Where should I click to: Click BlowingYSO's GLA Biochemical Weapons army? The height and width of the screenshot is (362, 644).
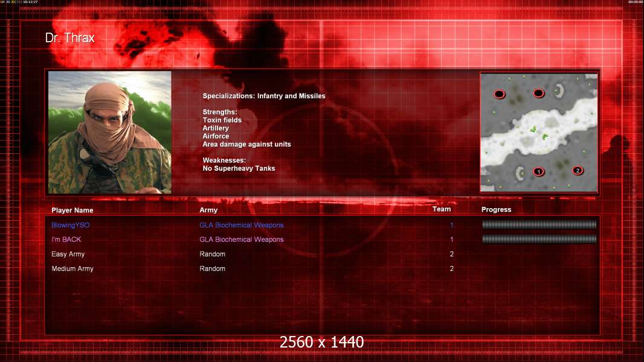242,225
